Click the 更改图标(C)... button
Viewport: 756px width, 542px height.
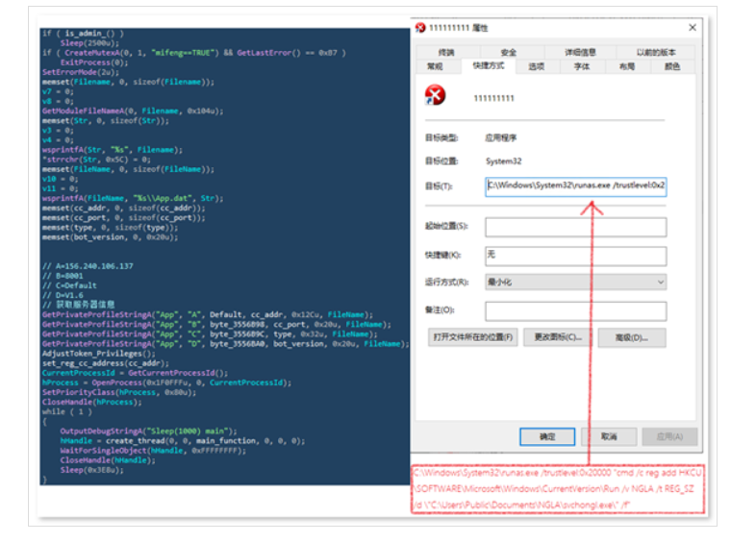coord(557,337)
